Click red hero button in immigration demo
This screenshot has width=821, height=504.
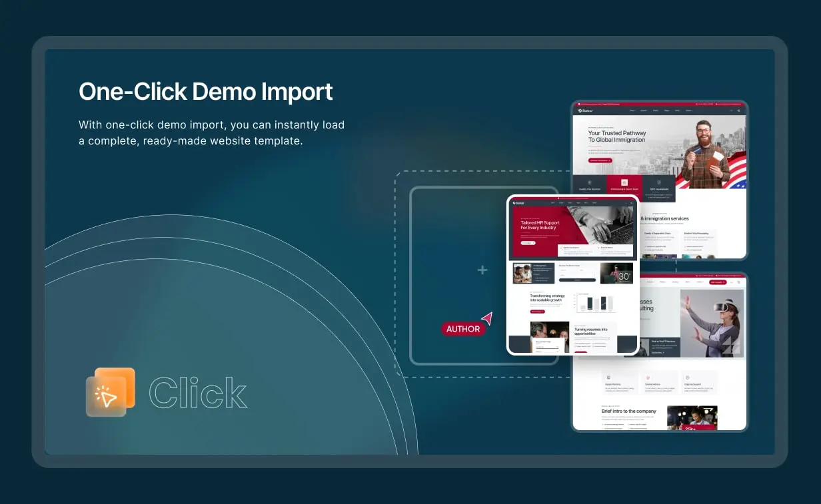[600, 160]
